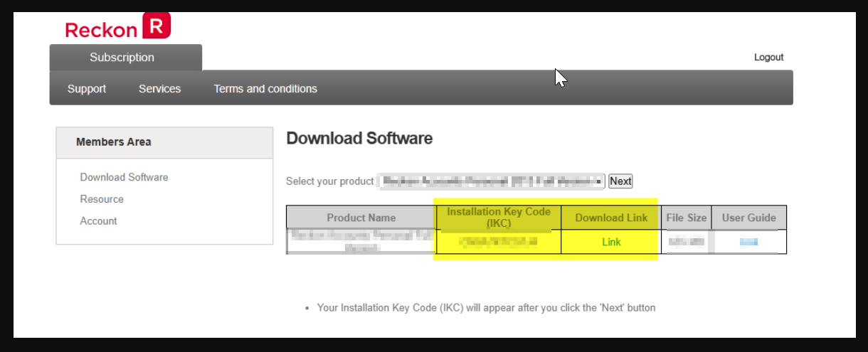Click the Download Link column header
The height and width of the screenshot is (352, 868).
click(x=611, y=218)
